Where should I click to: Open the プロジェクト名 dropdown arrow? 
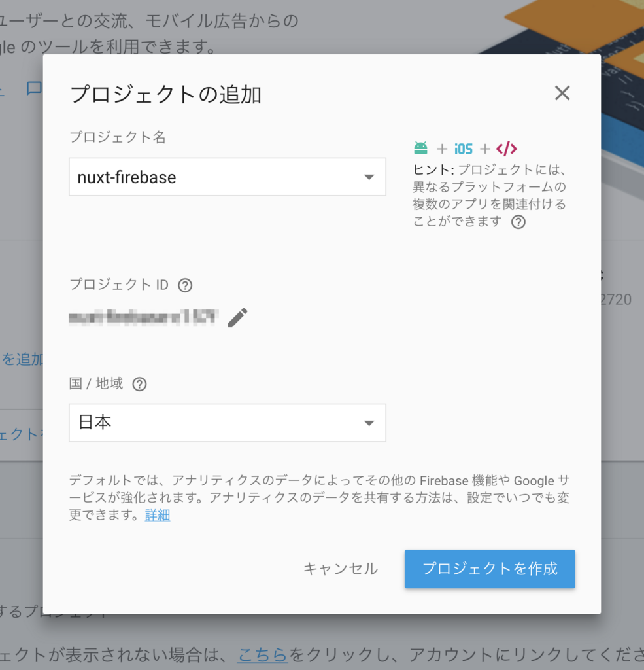point(369,177)
